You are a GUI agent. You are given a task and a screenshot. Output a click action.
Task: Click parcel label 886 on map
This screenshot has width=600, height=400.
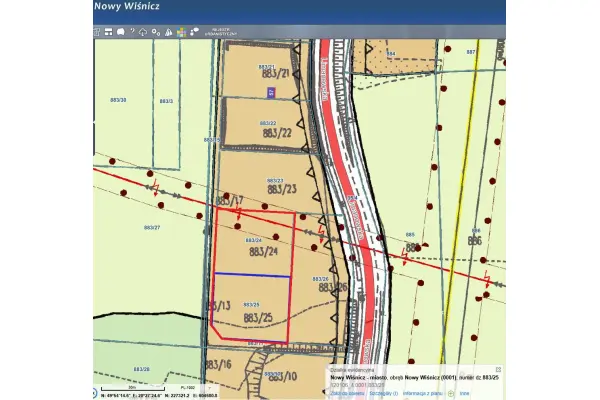[x=474, y=241]
